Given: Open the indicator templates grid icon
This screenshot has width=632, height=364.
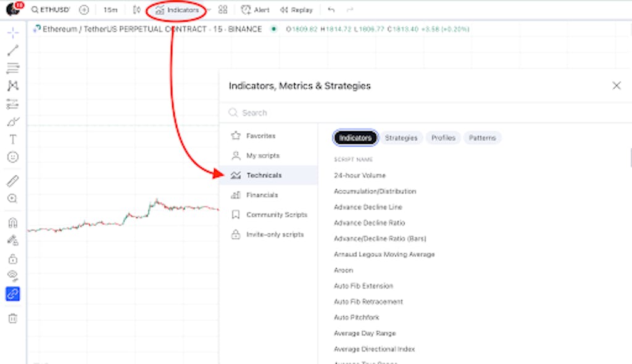Looking at the screenshot, I should click(x=222, y=10).
